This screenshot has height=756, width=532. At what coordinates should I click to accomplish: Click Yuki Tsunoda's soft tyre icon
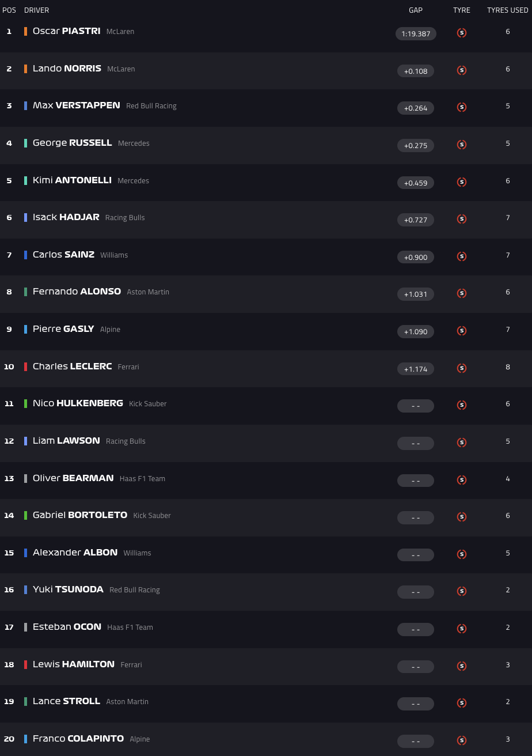click(x=462, y=591)
